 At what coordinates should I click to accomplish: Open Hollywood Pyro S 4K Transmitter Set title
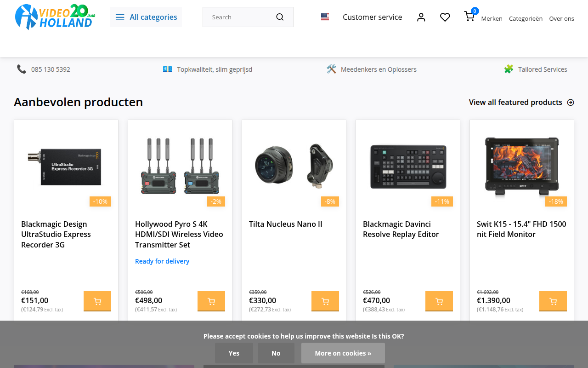coord(179,234)
